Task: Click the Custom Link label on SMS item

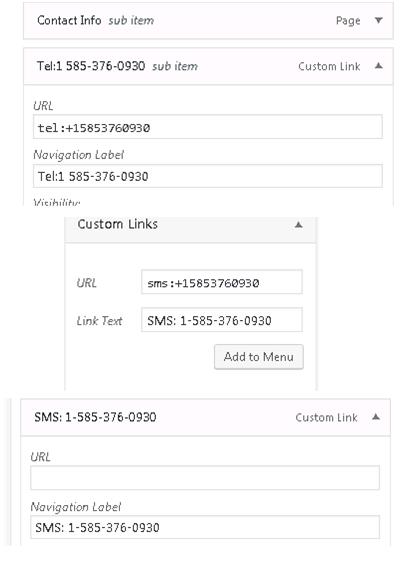Action: click(x=326, y=417)
